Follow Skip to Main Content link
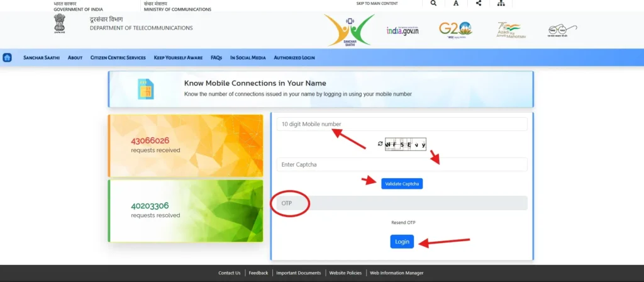Screen dimensions: 644x282 (x=377, y=3)
